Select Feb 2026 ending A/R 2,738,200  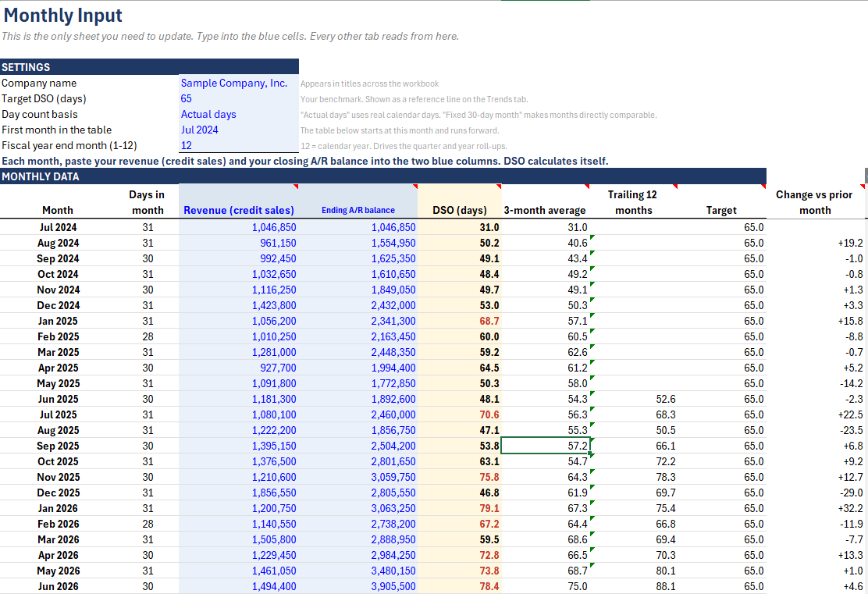[x=358, y=524]
